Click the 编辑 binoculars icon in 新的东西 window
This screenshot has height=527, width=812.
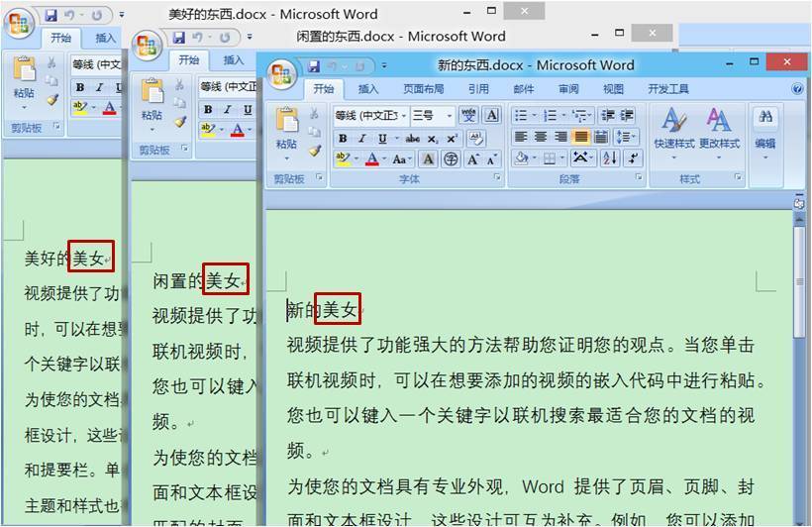point(764,117)
